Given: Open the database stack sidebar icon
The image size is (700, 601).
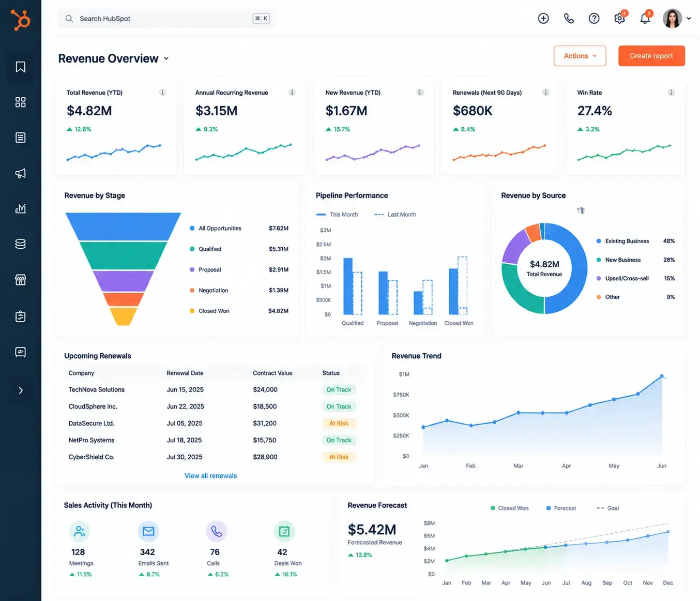Looking at the screenshot, I should [21, 244].
